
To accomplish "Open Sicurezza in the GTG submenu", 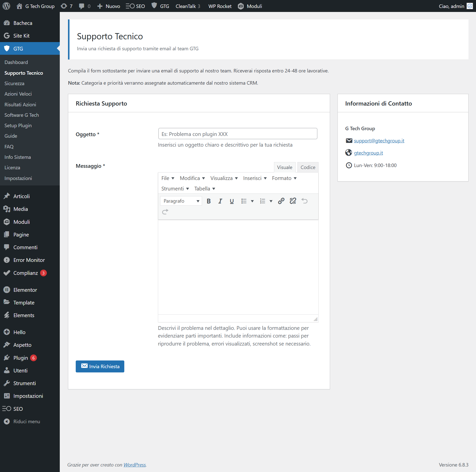I will [x=14, y=83].
